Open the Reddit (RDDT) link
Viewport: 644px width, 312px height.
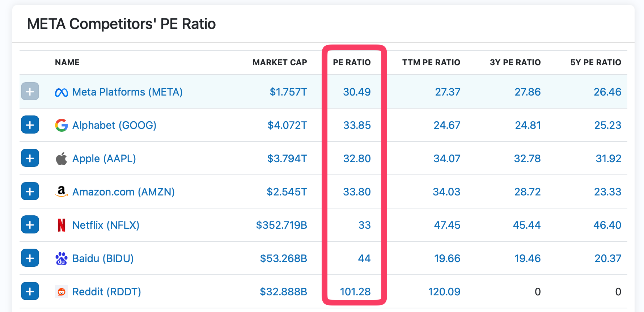click(x=107, y=292)
